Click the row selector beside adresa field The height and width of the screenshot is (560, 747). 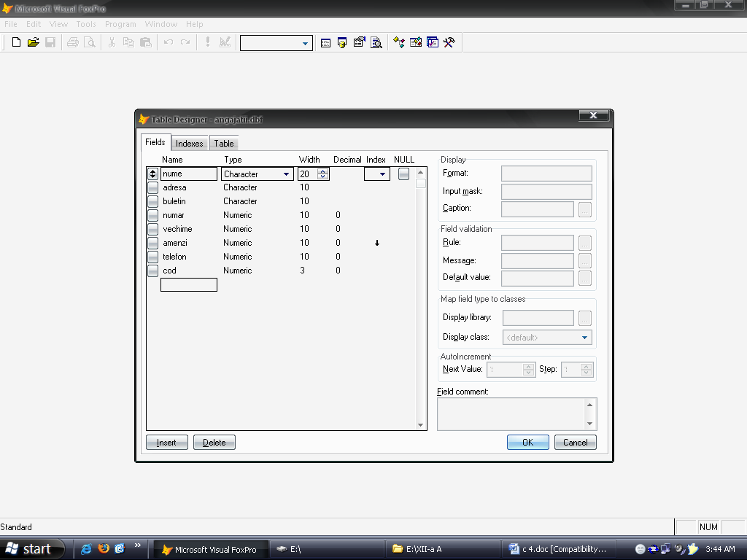point(152,187)
